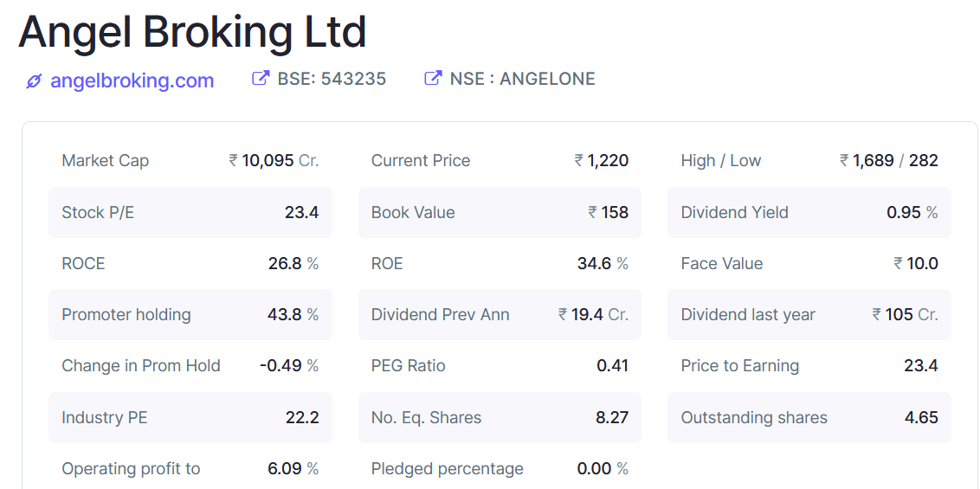Viewport: 980px width, 489px height.
Task: Select the Promoter holding row
Action: click(190, 315)
